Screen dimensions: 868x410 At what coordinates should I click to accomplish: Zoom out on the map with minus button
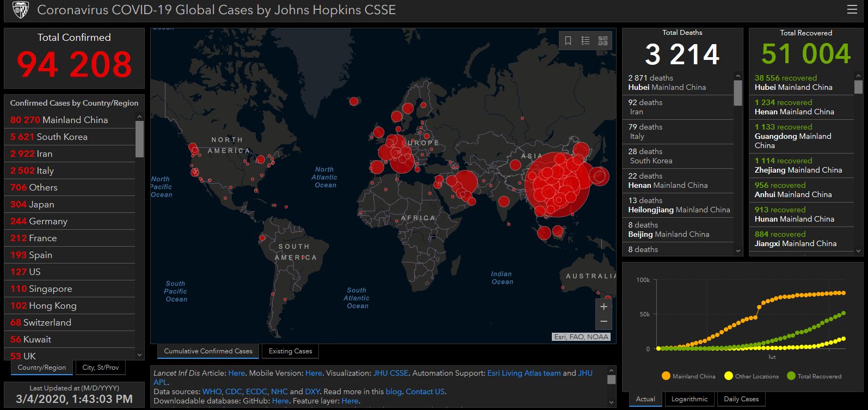point(604,322)
